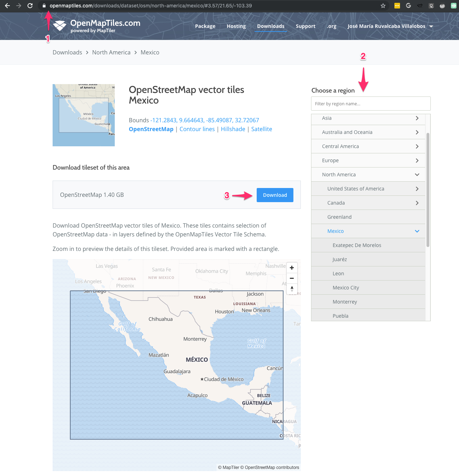Select the OpenStreetMap tileset link
The height and width of the screenshot is (476, 459).
pos(151,129)
